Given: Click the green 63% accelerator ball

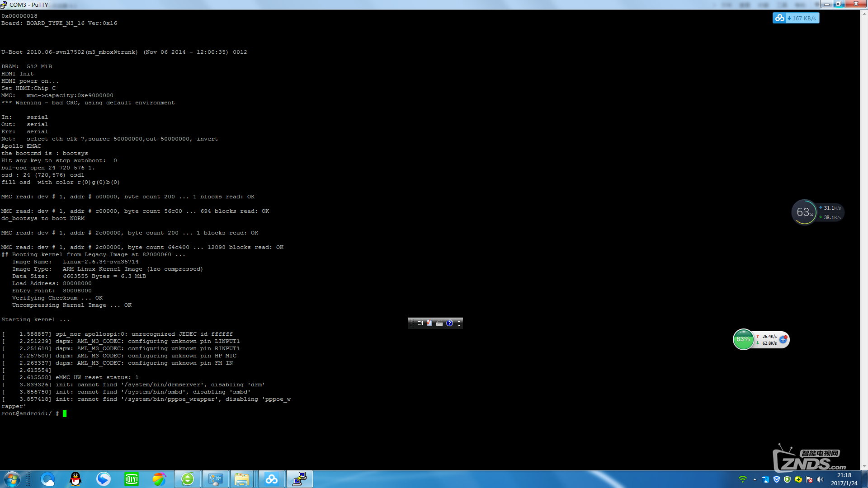Looking at the screenshot, I should [743, 339].
